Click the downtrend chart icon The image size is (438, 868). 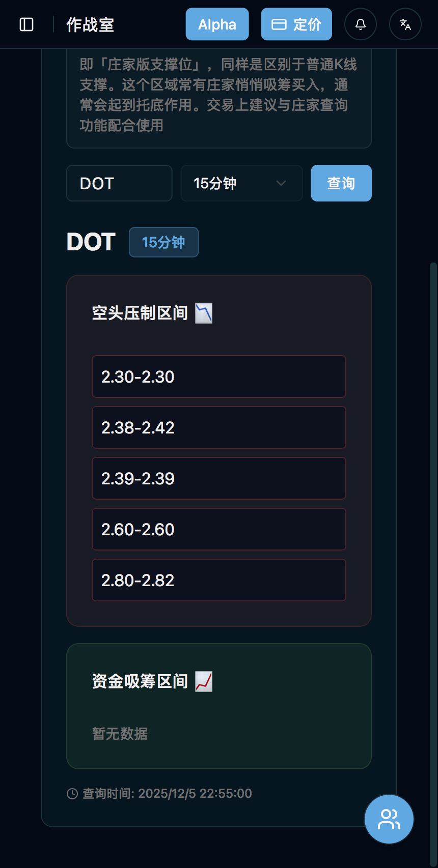coord(204,313)
